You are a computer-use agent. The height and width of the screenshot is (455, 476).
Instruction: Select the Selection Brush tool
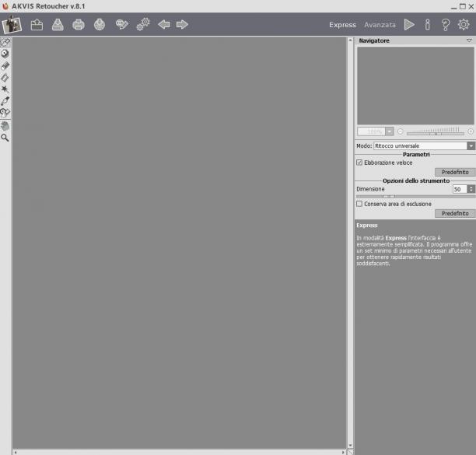pyautogui.click(x=5, y=43)
